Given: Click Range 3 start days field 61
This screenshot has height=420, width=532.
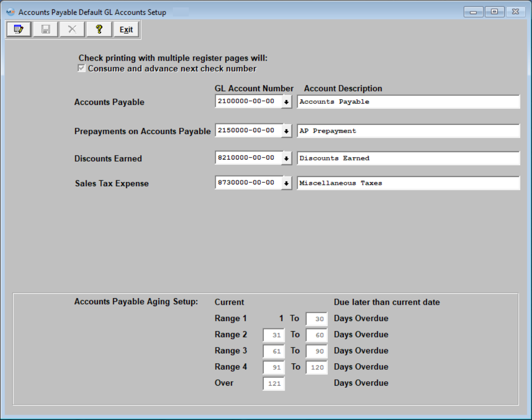Looking at the screenshot, I should [274, 351].
